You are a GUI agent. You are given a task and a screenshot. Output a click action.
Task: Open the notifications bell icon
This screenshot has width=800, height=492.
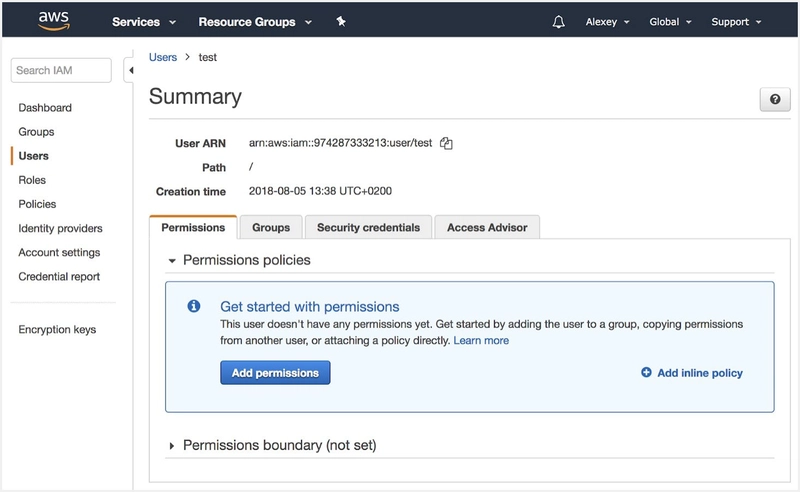[558, 22]
